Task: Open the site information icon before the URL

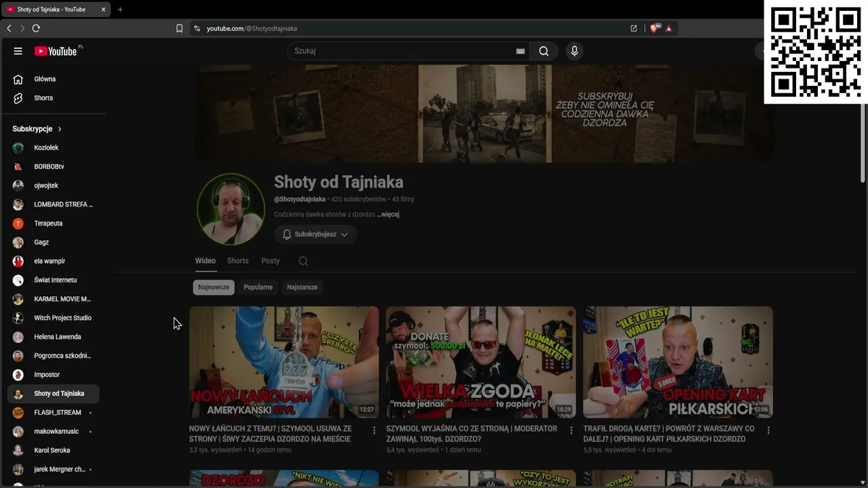Action: [x=197, y=28]
